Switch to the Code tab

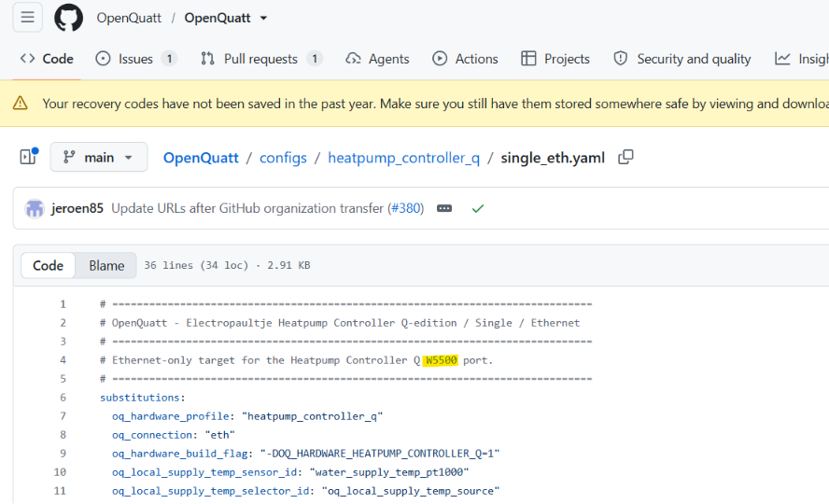coord(47,59)
